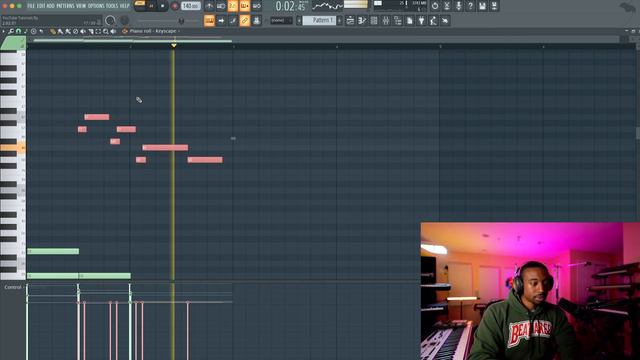Toggle the orange link controllers icon
This screenshot has height=360, width=640.
point(244,20)
